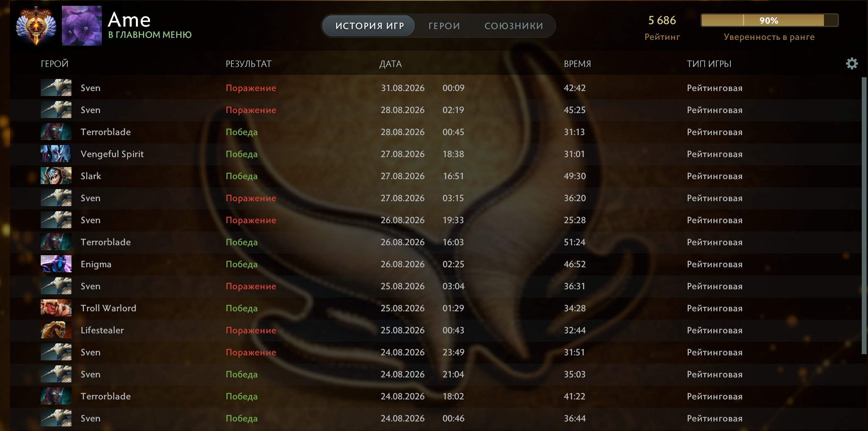The width and height of the screenshot is (868, 431).
Task: Select Sven portrait in the 24.08.2026 21:04 row
Action: [56, 374]
